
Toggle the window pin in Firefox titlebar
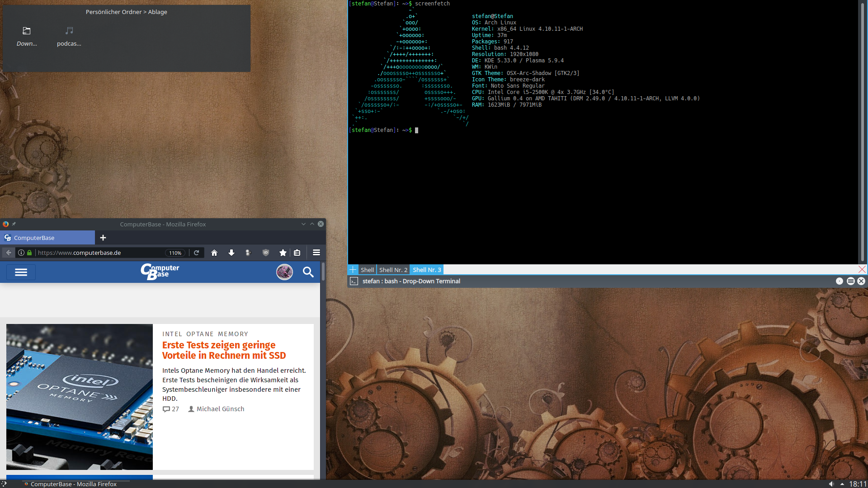pyautogui.click(x=14, y=224)
